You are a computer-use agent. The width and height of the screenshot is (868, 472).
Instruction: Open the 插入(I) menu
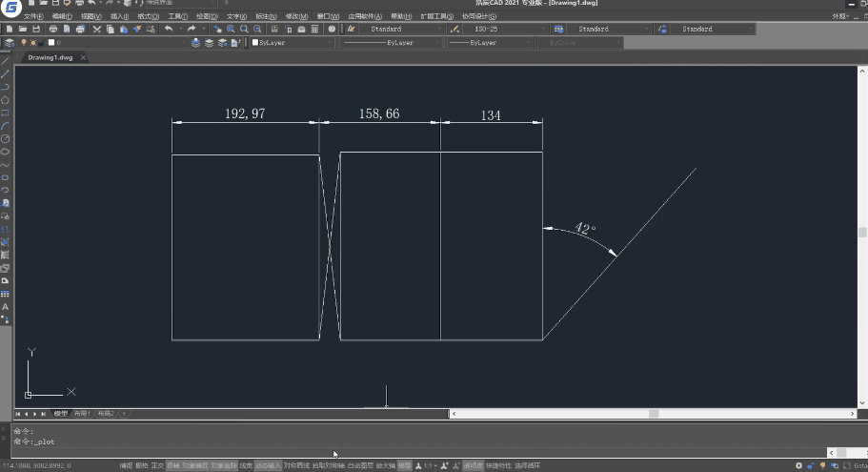[x=119, y=16]
